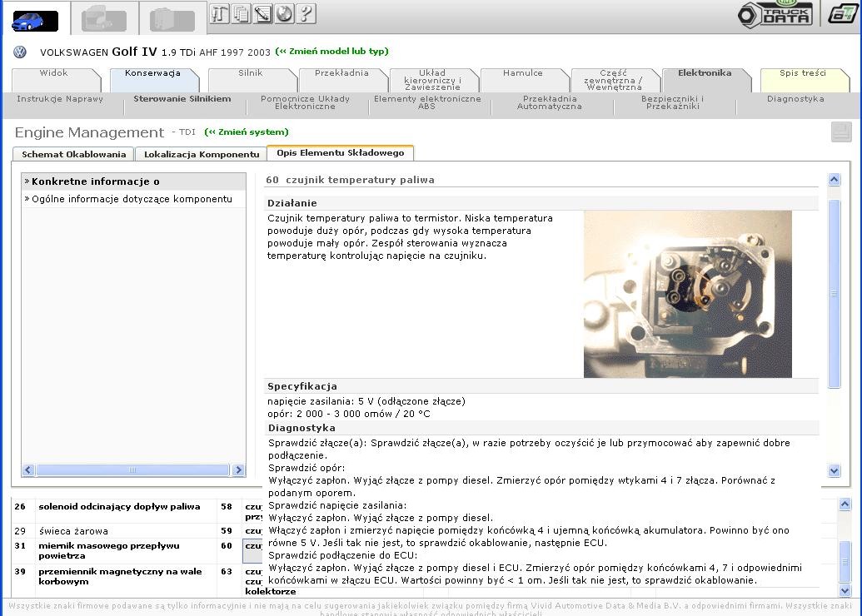
Task: Open help question mark icon
Action: [306, 13]
